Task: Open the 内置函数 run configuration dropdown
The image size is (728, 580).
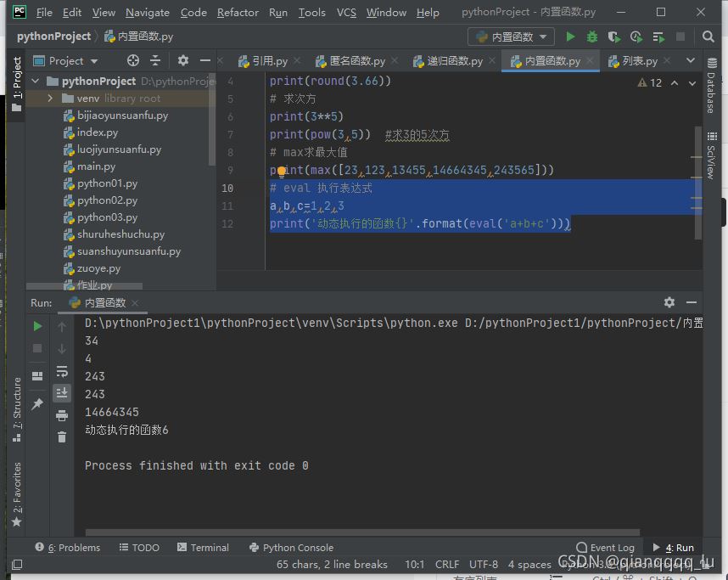Action: point(512,37)
